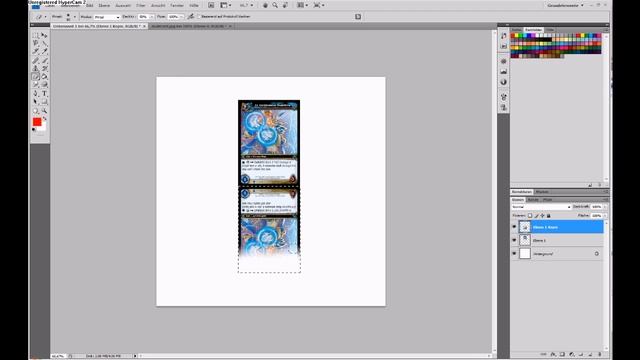Image resolution: width=640 pixels, height=360 pixels.
Task: Switch to the Kanäle tab
Action: [x=533, y=200]
